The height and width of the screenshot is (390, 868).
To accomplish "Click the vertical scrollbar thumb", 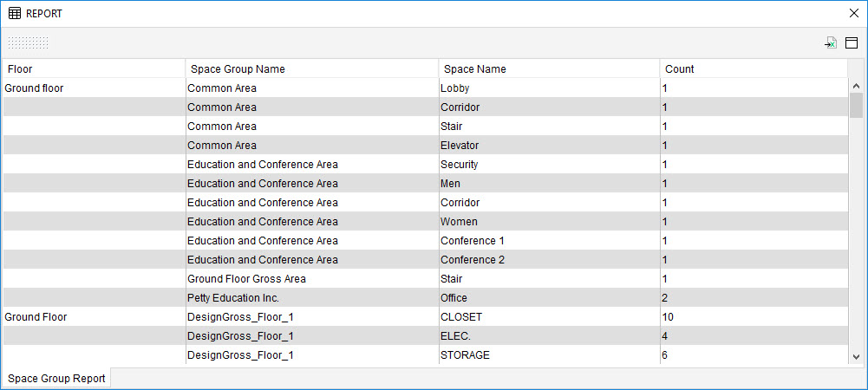I will pos(856,106).
